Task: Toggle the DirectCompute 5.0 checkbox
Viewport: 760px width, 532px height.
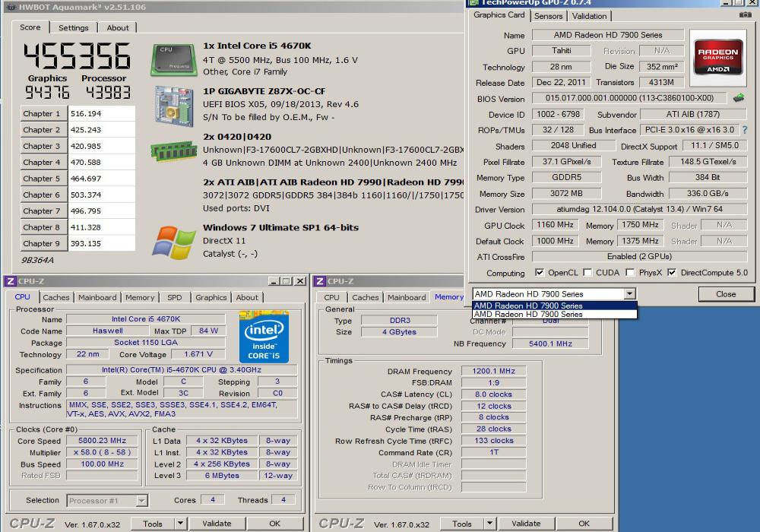Action: (x=672, y=272)
